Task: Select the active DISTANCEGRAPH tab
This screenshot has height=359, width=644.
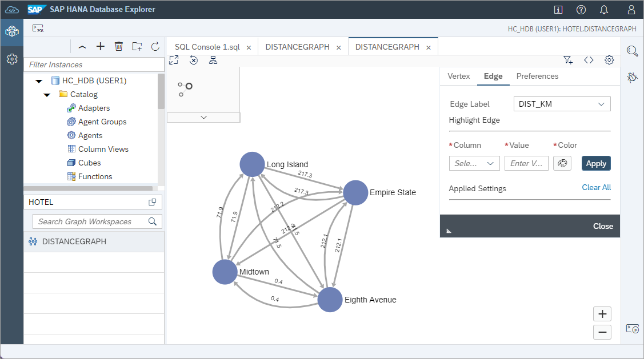Action: (x=387, y=47)
